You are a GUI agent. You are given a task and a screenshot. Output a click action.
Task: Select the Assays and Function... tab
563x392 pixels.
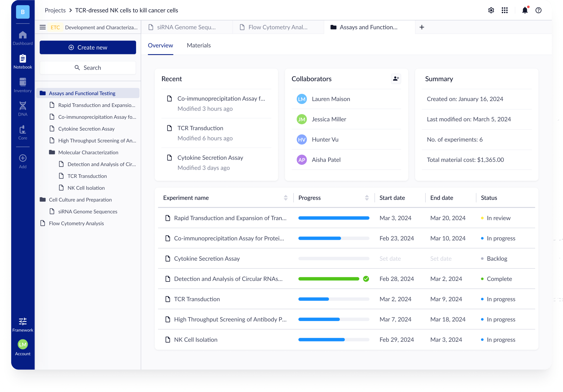click(369, 27)
